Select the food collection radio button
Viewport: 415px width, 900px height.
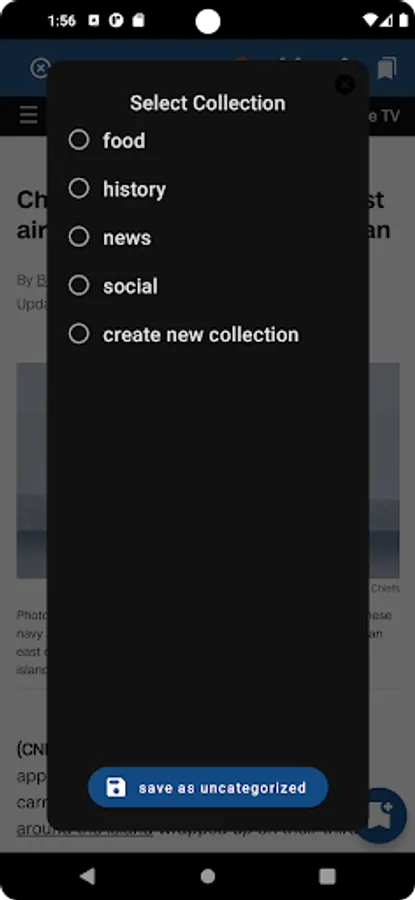79,139
